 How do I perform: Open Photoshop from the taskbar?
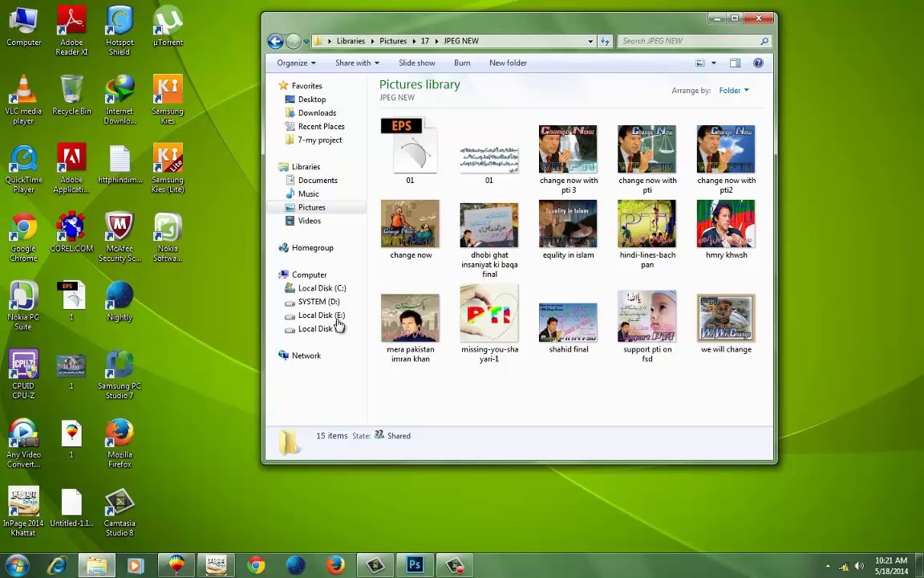pyautogui.click(x=415, y=565)
